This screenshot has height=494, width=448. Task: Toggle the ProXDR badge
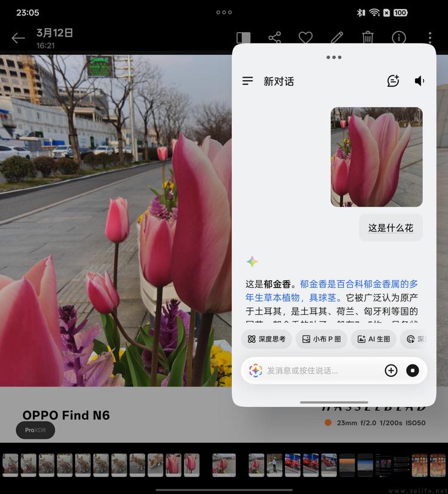pos(35,430)
